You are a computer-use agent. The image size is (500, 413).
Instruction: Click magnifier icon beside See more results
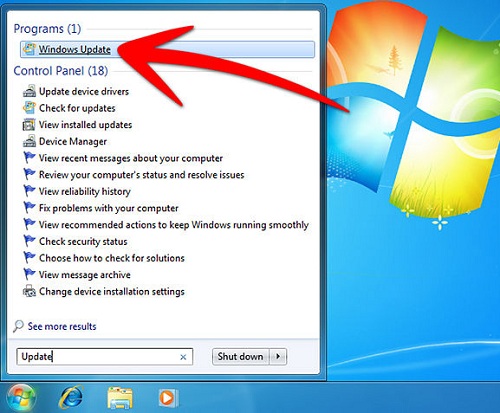point(18,326)
